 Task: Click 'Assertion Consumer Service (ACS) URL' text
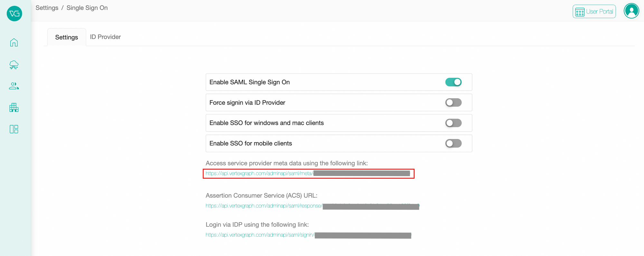tap(261, 195)
